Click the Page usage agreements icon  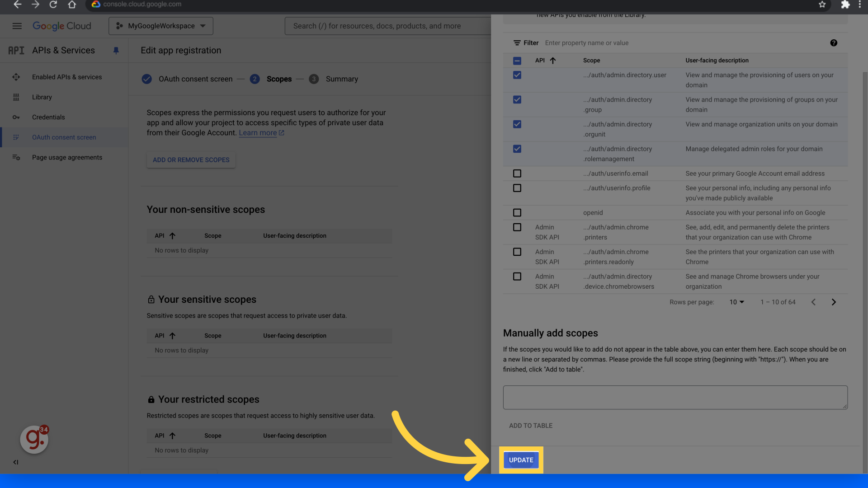(x=16, y=157)
